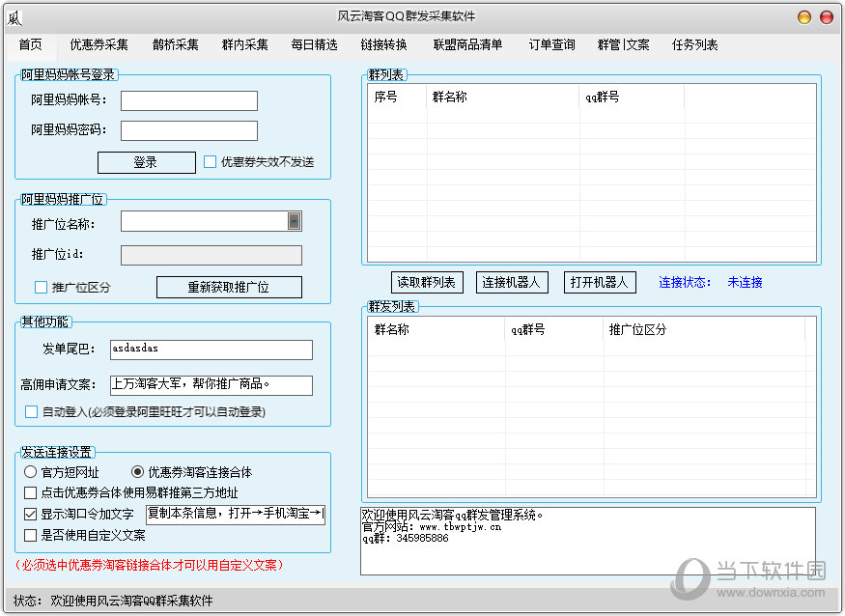Enable 是否使用自定义文案 checkbox
Viewport: 845px width, 616px height.
[x=31, y=535]
